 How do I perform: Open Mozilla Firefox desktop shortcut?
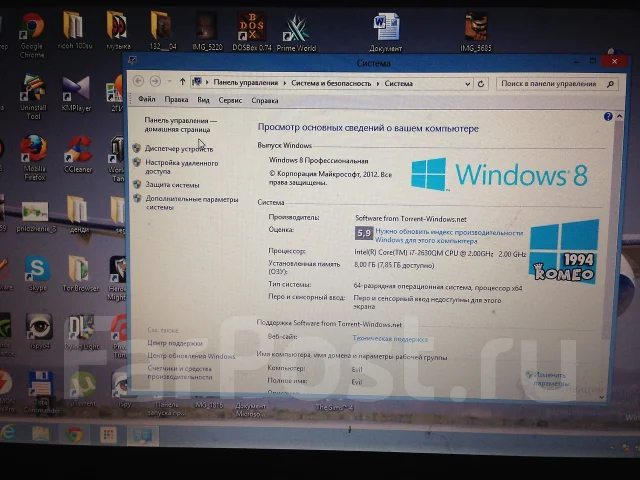tap(34, 158)
